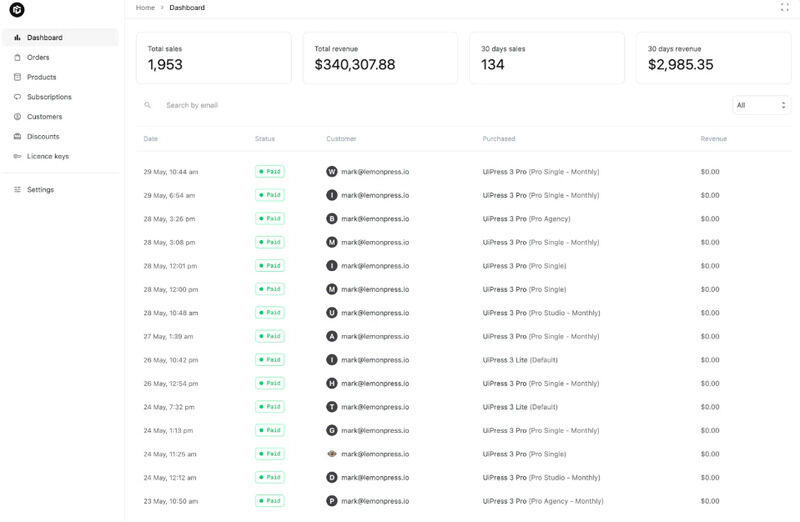Click the '23 May, 10:50 am' date cell
This screenshot has width=800, height=522.
click(171, 501)
